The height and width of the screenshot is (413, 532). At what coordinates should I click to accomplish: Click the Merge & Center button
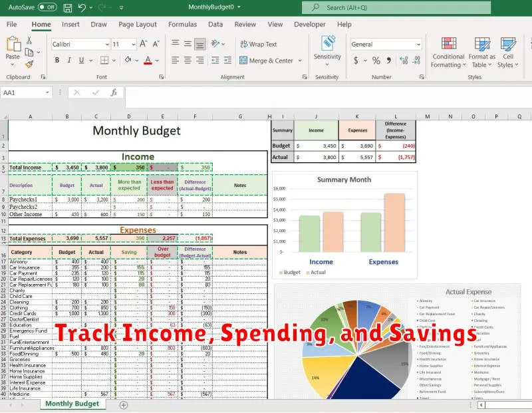pos(265,61)
